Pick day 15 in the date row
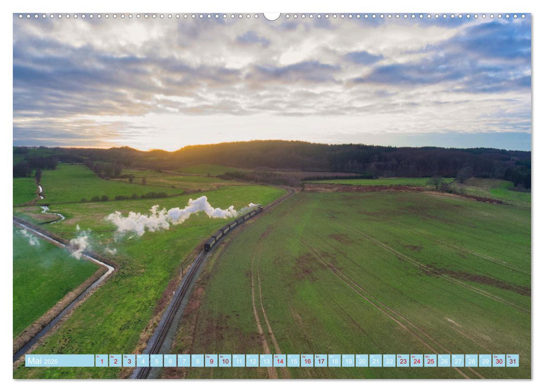This screenshot has height=392, width=544. [x=293, y=361]
